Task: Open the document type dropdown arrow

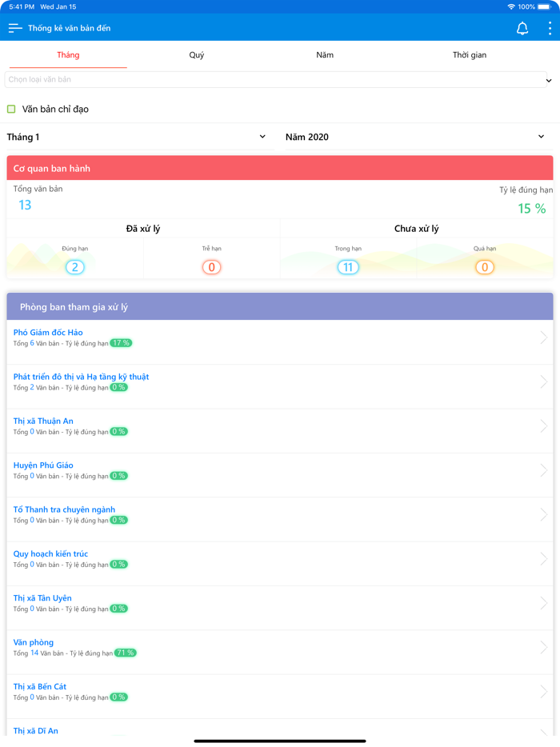Action: pos(549,81)
